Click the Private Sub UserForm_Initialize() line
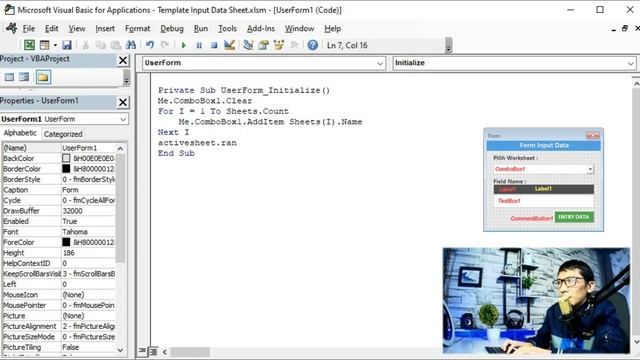Viewport: 640px width, 360px height. (x=244, y=91)
